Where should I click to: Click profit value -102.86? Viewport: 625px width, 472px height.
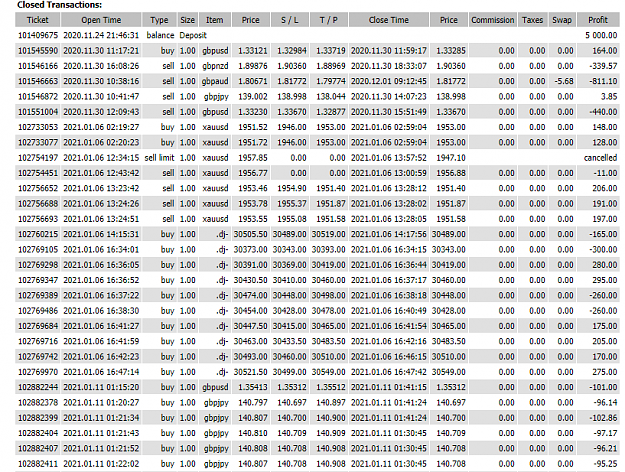point(603,417)
